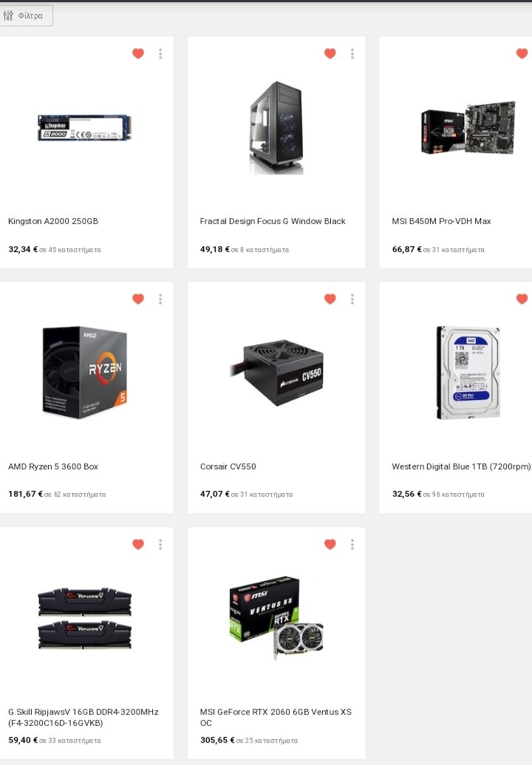Open the Western Digital Blue 1TB product title

461,466
